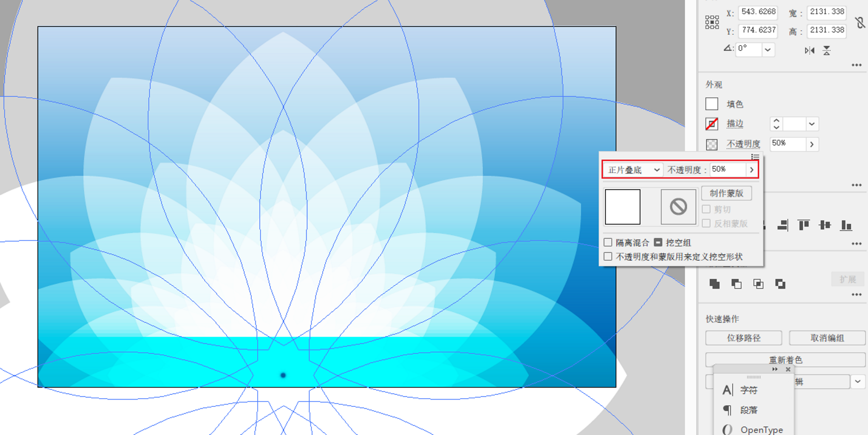
Task: Open more options in Transform section
Action: click(857, 66)
